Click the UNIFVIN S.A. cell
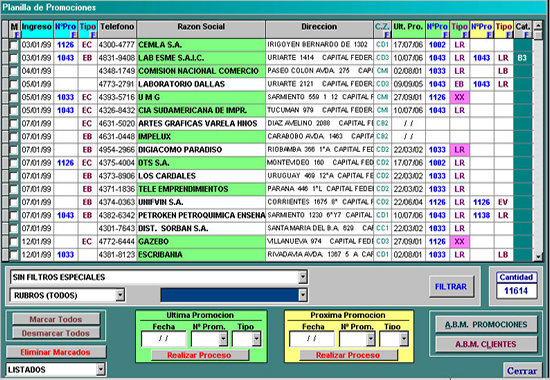 201,202
